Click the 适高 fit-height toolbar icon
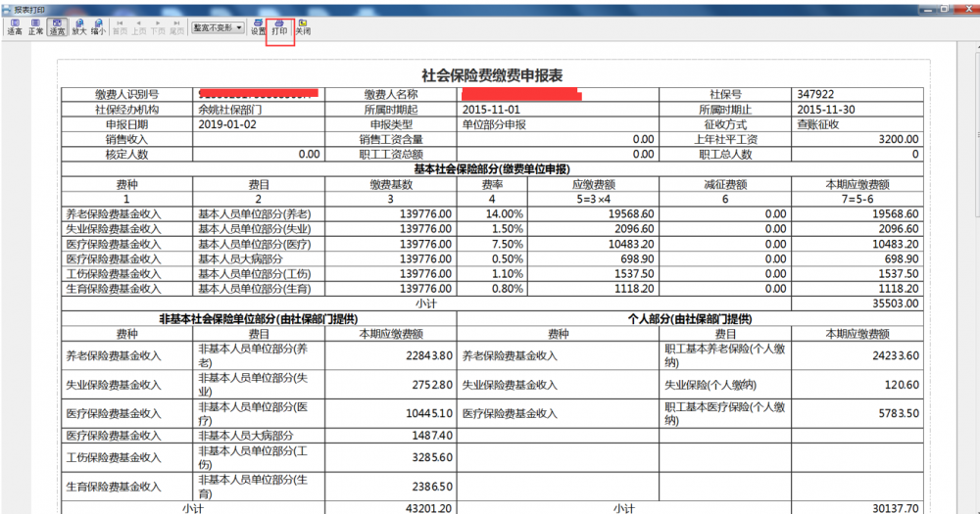This screenshot has height=514, width=980. 15,26
